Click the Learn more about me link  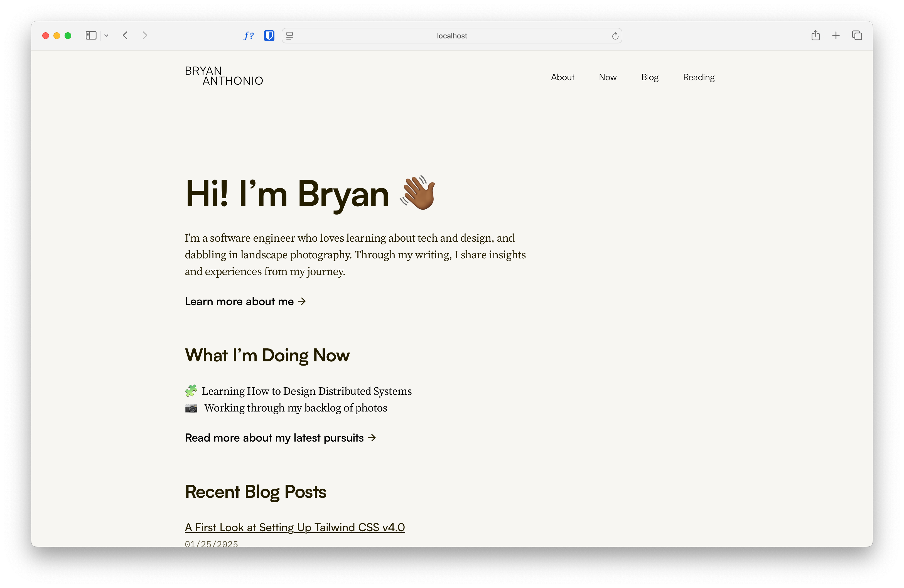point(245,301)
